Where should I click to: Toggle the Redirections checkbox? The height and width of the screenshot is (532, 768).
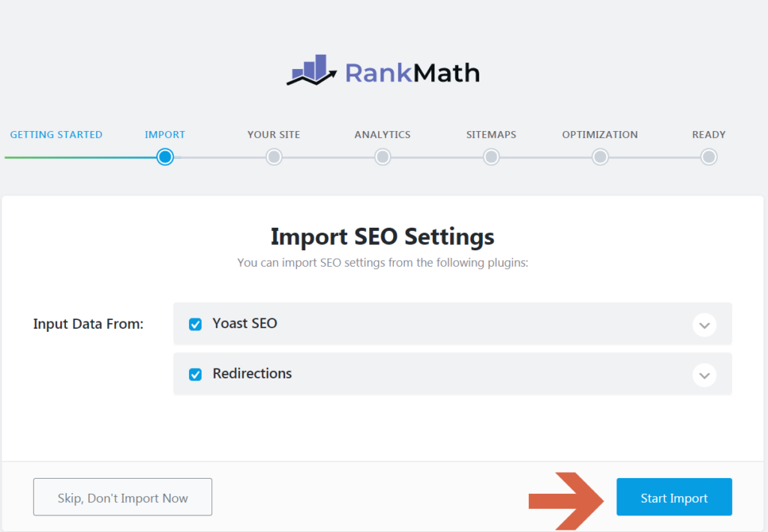click(x=195, y=374)
